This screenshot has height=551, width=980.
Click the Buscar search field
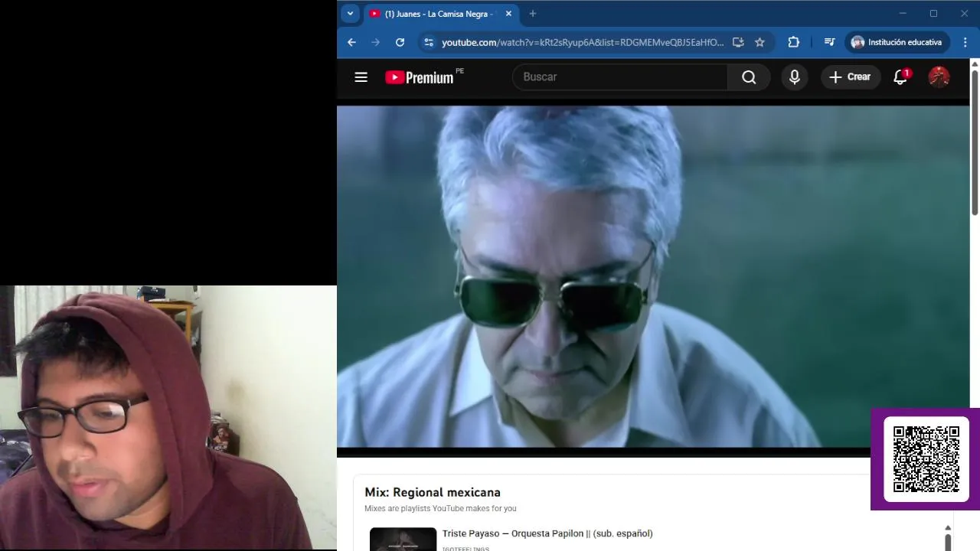tap(620, 77)
